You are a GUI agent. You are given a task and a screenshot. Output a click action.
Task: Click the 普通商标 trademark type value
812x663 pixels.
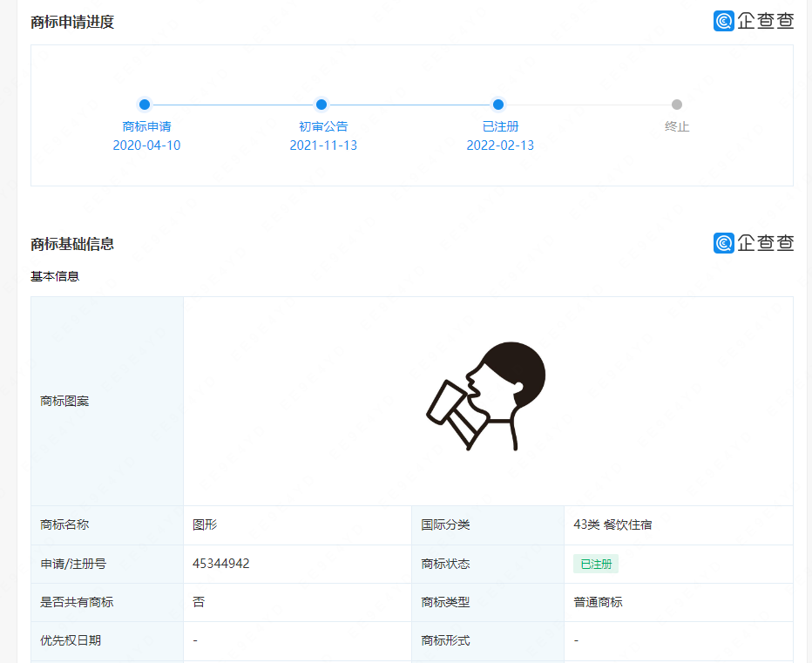click(598, 602)
